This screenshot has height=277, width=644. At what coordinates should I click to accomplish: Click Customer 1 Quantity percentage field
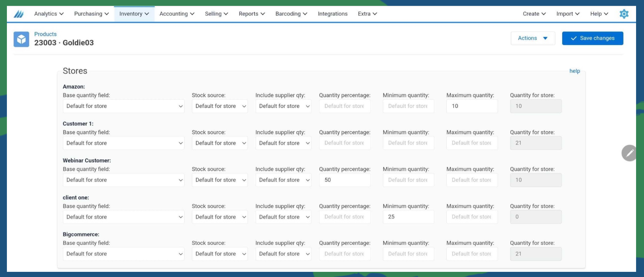pos(345,143)
